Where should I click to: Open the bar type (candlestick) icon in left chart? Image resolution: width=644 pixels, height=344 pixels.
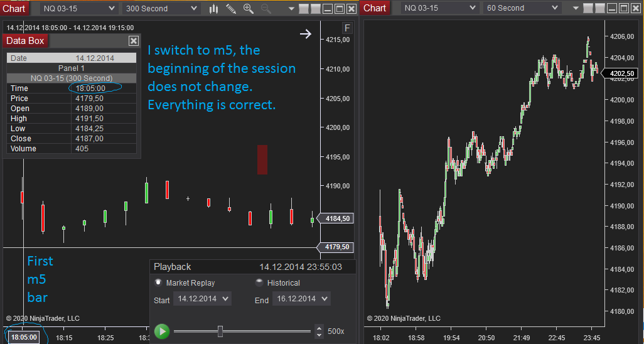[214, 9]
